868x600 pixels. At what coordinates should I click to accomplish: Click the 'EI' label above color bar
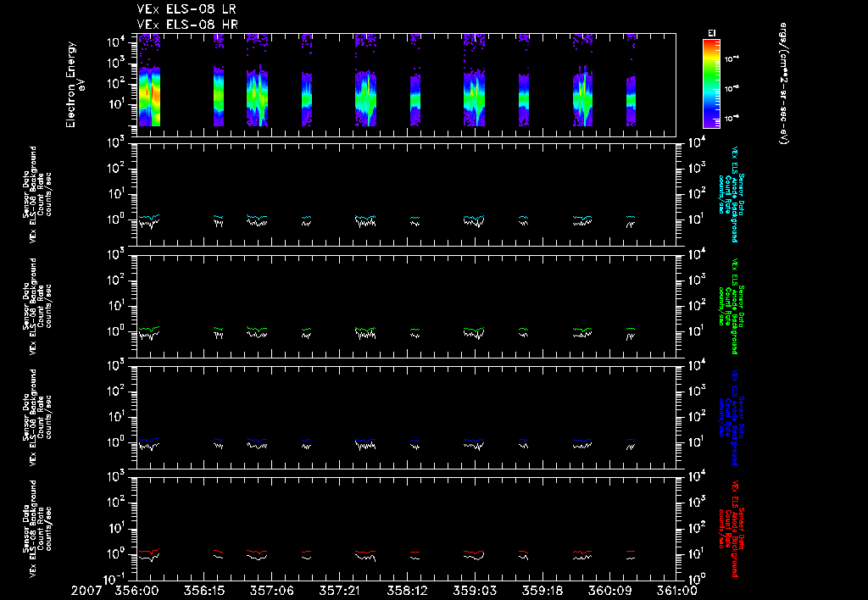(x=711, y=33)
